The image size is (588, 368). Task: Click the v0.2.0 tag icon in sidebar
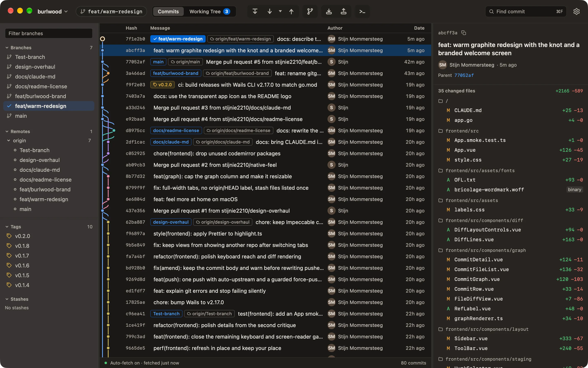(x=9, y=236)
